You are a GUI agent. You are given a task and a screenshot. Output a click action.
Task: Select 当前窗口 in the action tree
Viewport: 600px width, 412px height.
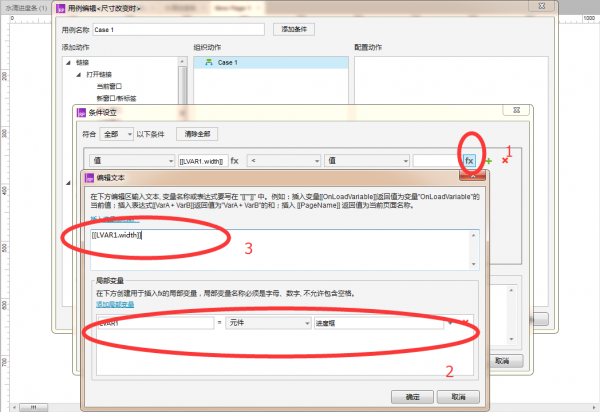click(x=109, y=86)
